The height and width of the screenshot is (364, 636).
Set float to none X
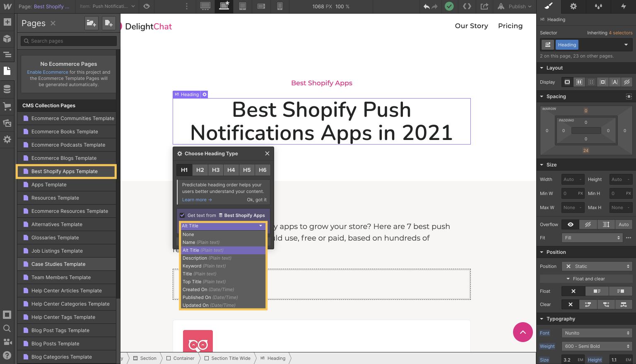573,291
